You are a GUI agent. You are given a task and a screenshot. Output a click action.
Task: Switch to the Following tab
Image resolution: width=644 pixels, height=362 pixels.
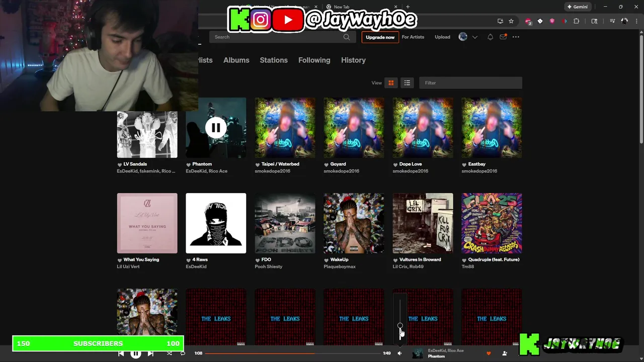pyautogui.click(x=314, y=60)
